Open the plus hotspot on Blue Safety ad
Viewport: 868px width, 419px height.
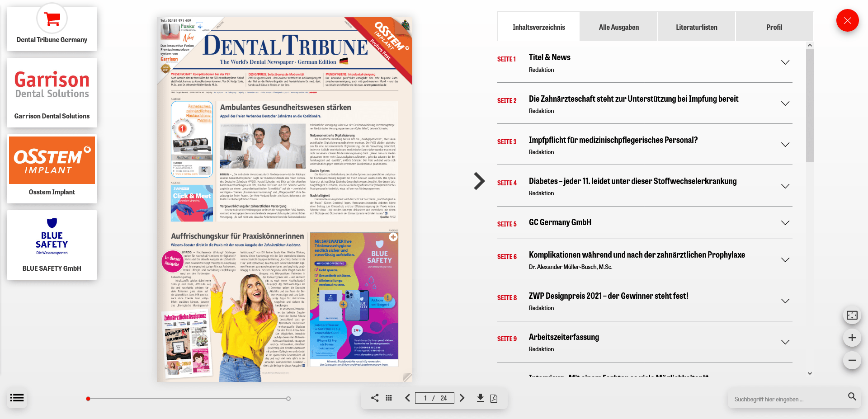[x=393, y=237]
